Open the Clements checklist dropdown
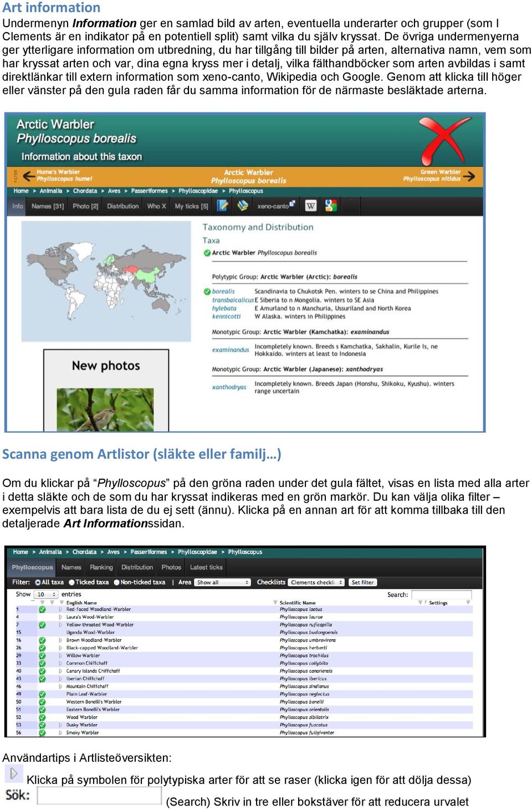 tap(316, 582)
